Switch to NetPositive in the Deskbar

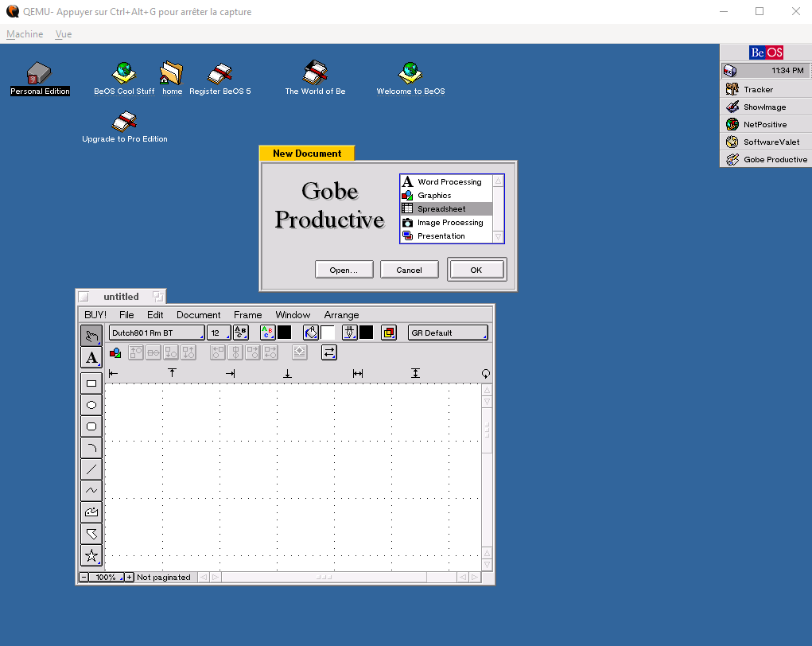(766, 124)
